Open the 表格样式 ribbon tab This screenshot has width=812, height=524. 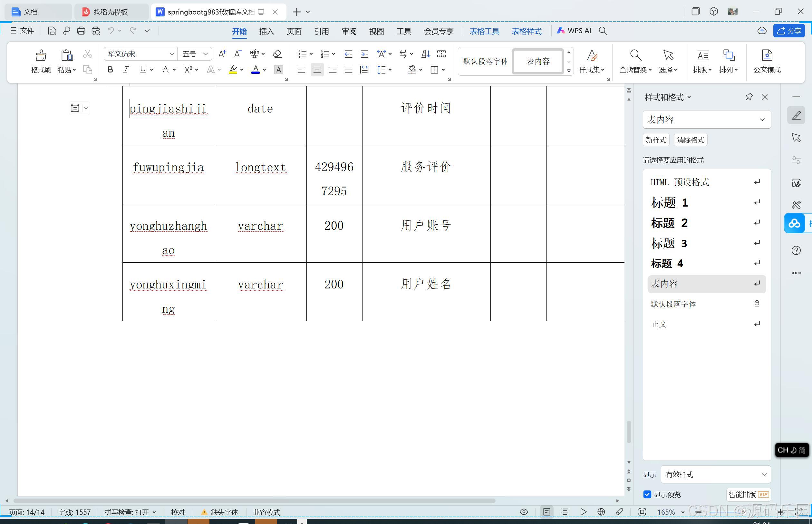[x=527, y=31]
